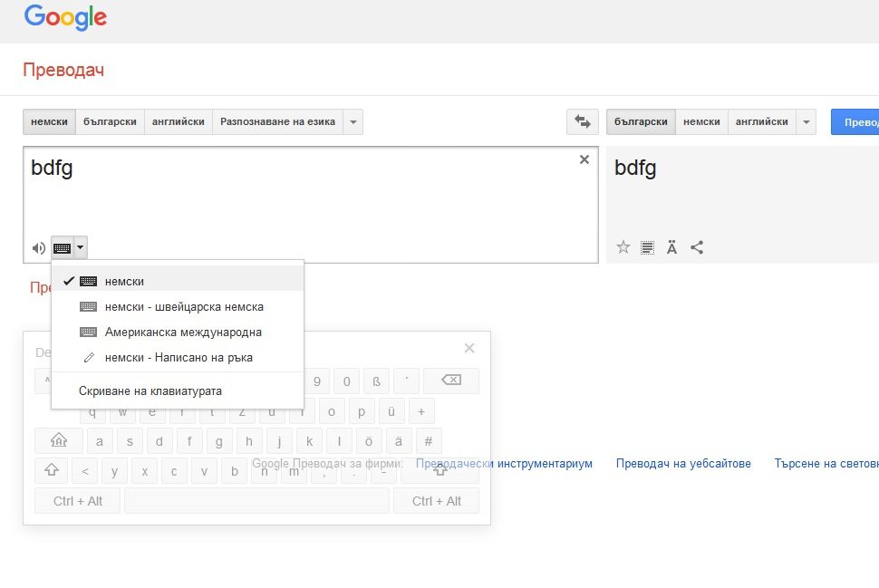
Task: Click "Скриване на клавиатурата" menu item
Action: coord(150,391)
